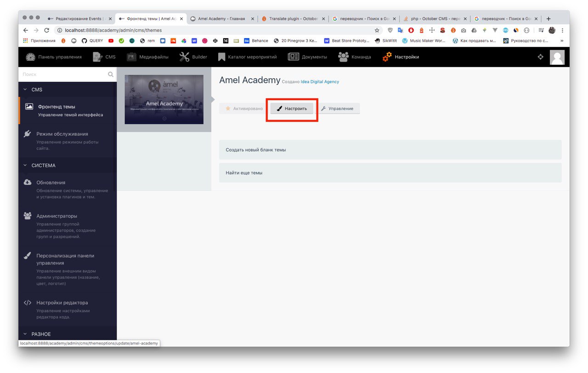Open a new browser tab

(548, 19)
